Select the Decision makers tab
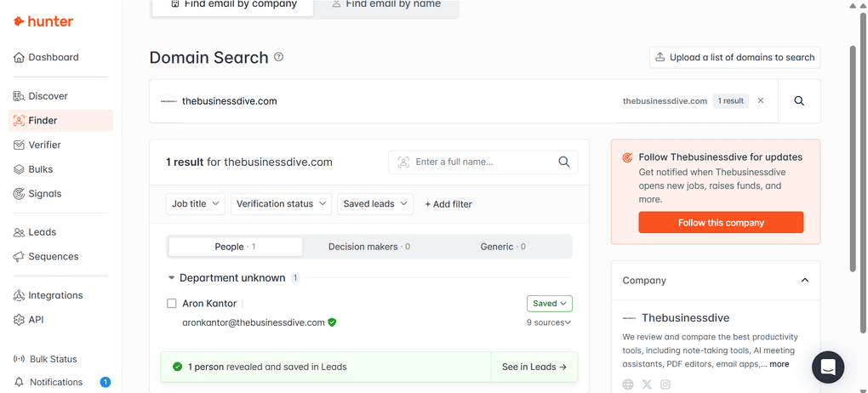 369,247
